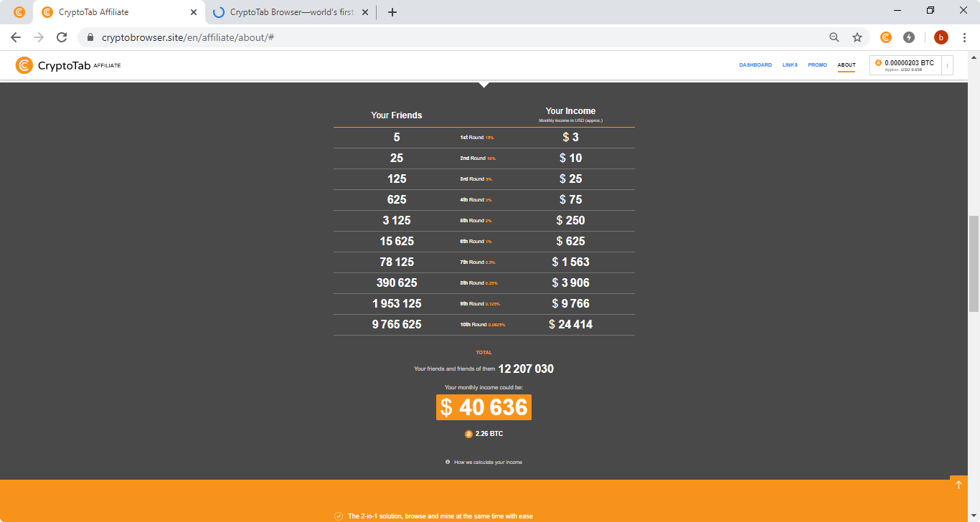
Task: Close the CryptoTab Affiliate tab
Action: (x=194, y=12)
